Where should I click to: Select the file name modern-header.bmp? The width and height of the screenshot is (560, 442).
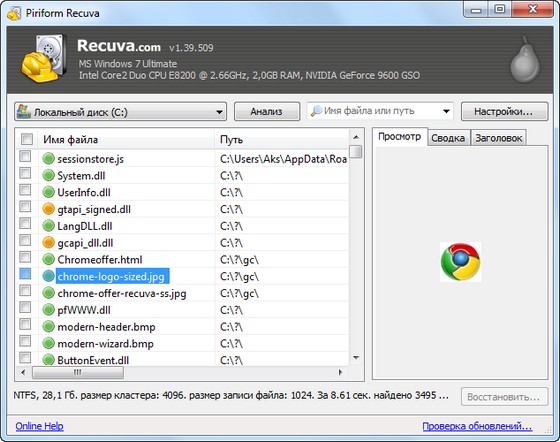pos(106,327)
